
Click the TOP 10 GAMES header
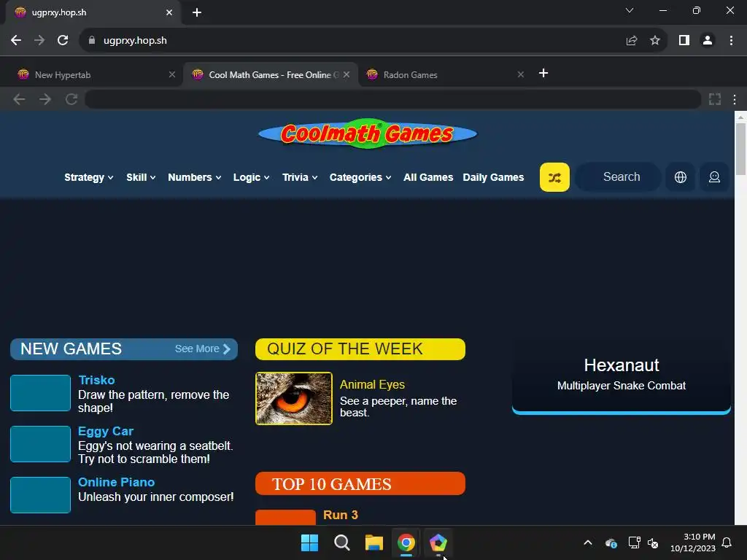click(360, 484)
